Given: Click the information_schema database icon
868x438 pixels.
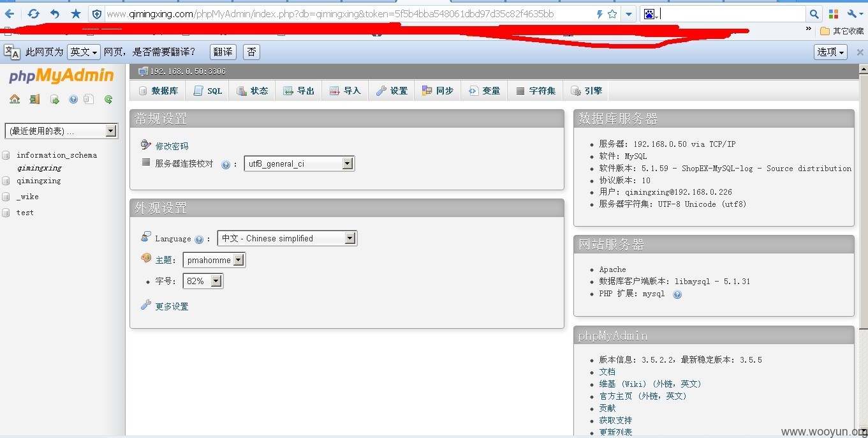Looking at the screenshot, I should (x=6, y=155).
